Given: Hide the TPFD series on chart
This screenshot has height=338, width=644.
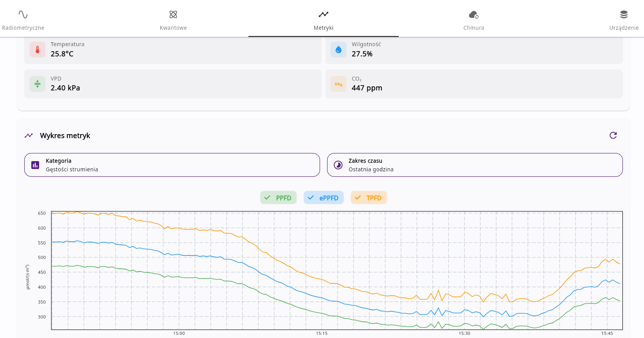Looking at the screenshot, I should click(369, 198).
